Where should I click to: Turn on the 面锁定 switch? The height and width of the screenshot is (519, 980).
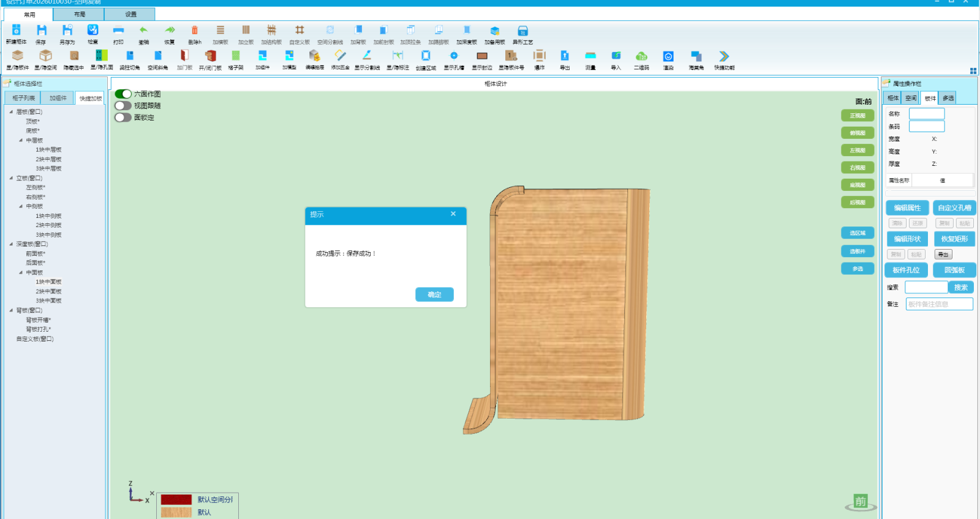coord(123,118)
